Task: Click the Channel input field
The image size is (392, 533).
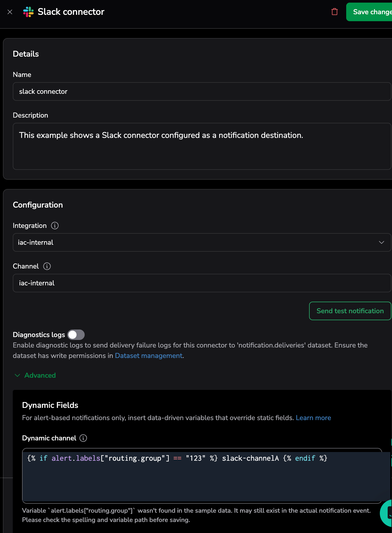Action: tap(202, 283)
